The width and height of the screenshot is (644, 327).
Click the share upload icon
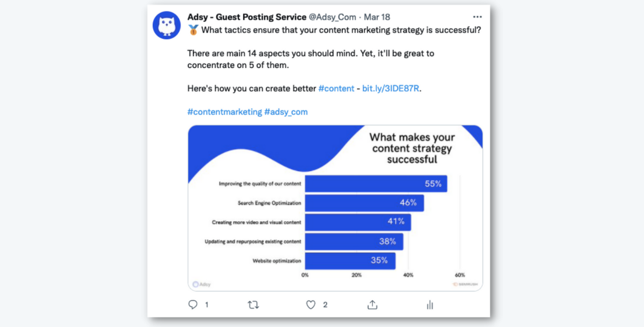pos(372,305)
